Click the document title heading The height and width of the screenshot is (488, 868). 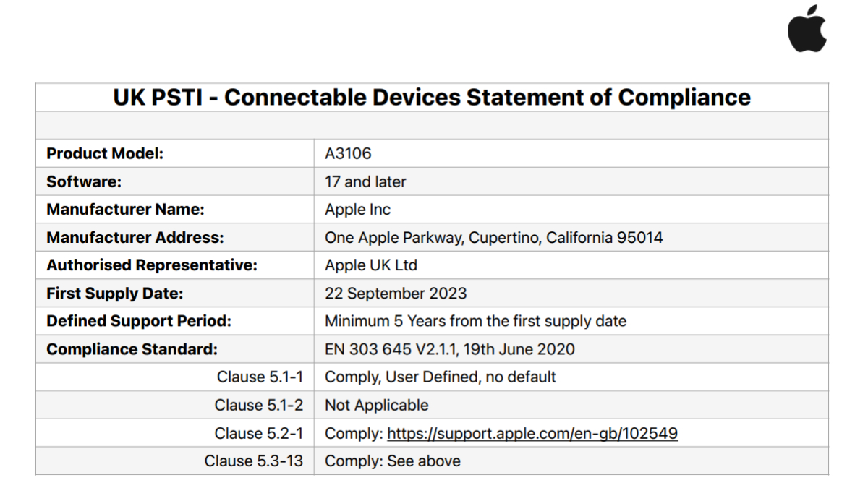pyautogui.click(x=432, y=97)
